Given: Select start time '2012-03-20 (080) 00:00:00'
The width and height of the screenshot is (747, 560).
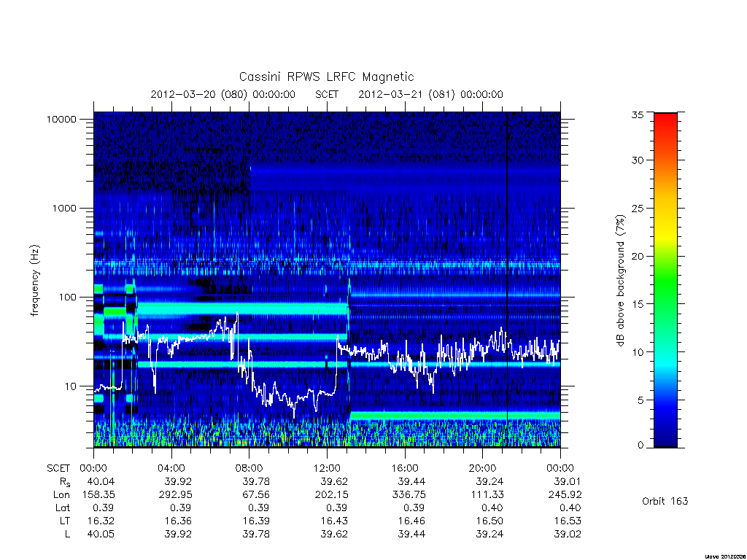Looking at the screenshot, I should 222,94.
